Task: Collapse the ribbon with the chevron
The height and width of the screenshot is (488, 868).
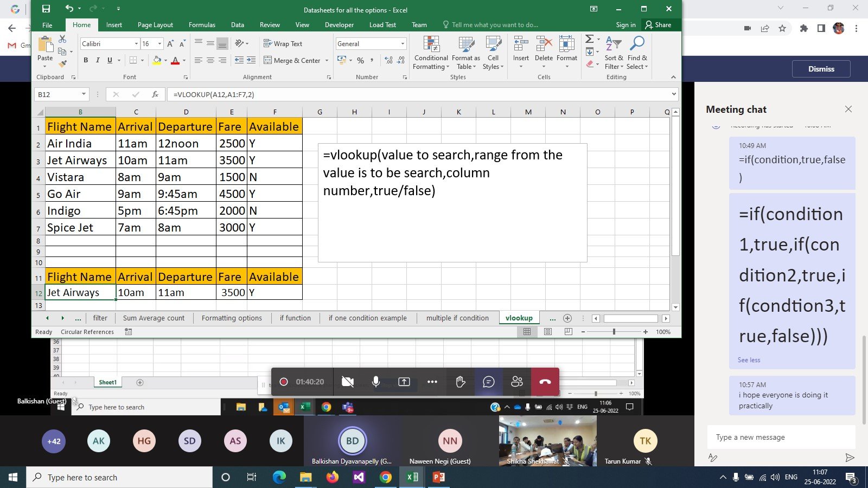Action: (x=673, y=77)
